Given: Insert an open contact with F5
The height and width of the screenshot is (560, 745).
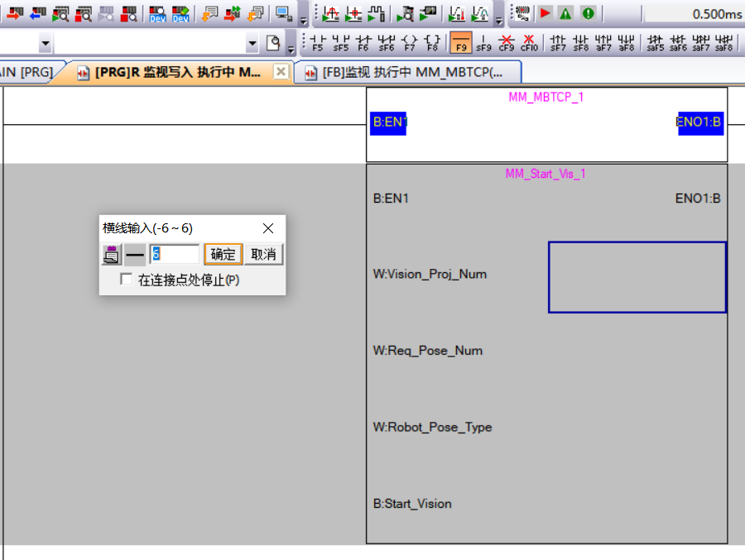Looking at the screenshot, I should pyautogui.click(x=318, y=43).
